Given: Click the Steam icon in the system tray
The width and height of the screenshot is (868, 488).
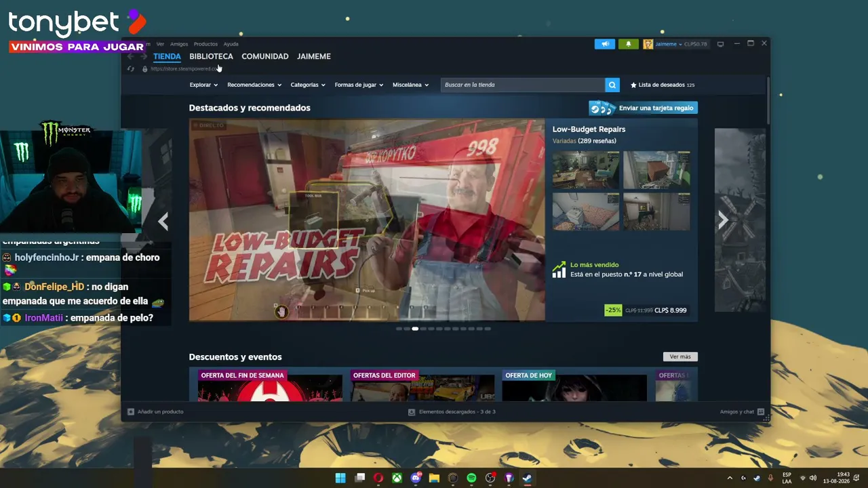Looking at the screenshot, I should coord(756,478).
